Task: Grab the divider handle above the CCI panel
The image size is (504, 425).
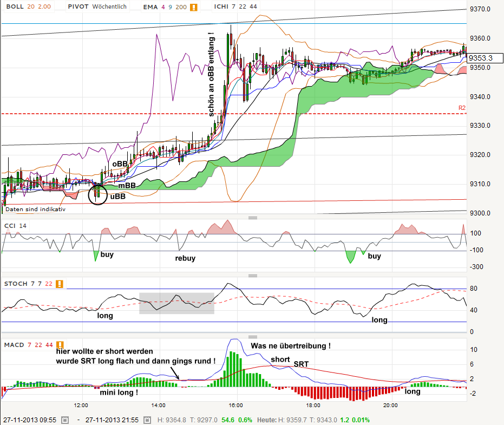Action: point(253,218)
